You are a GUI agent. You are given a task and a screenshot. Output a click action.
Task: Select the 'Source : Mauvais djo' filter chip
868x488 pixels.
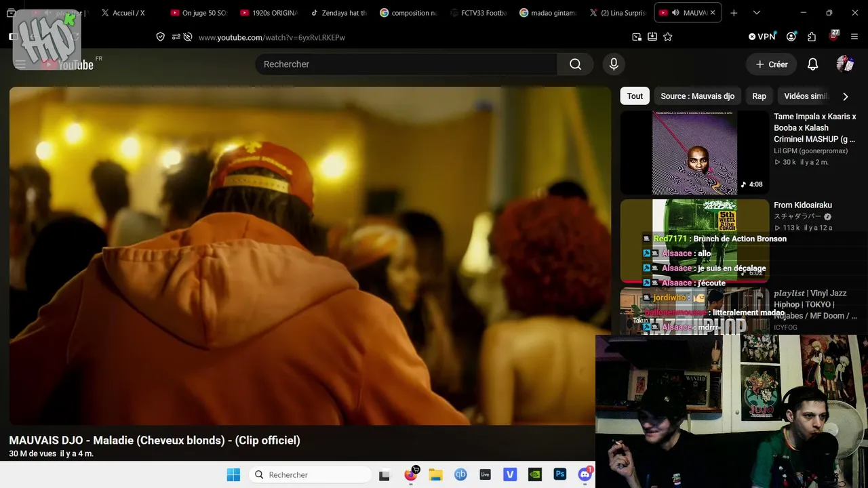point(697,96)
